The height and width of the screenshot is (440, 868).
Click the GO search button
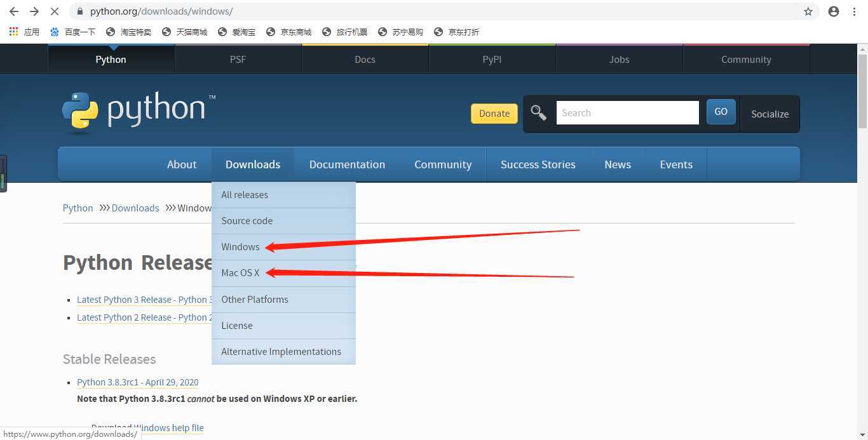(721, 112)
